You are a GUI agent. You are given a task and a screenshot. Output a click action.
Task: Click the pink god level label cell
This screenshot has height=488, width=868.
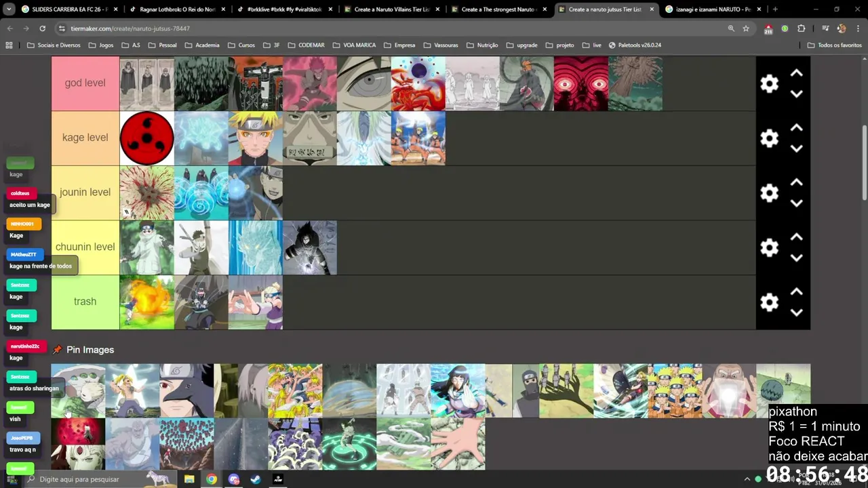pyautogui.click(x=85, y=83)
